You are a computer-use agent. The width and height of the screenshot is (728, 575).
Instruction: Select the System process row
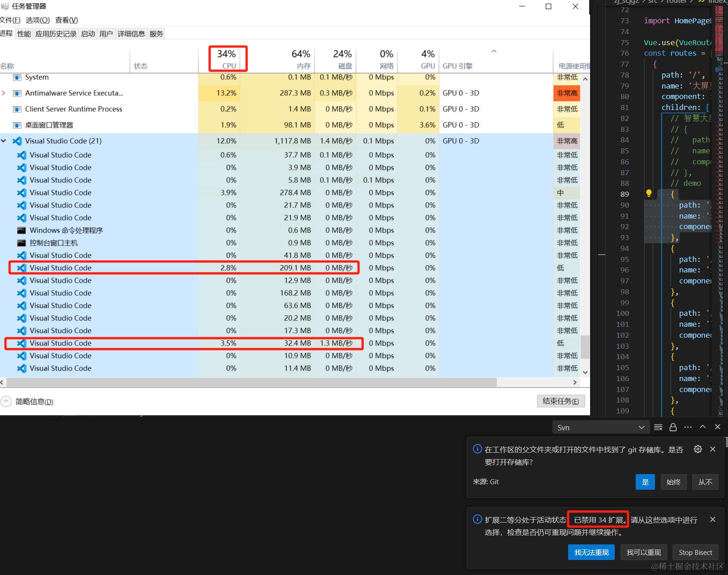290,77
